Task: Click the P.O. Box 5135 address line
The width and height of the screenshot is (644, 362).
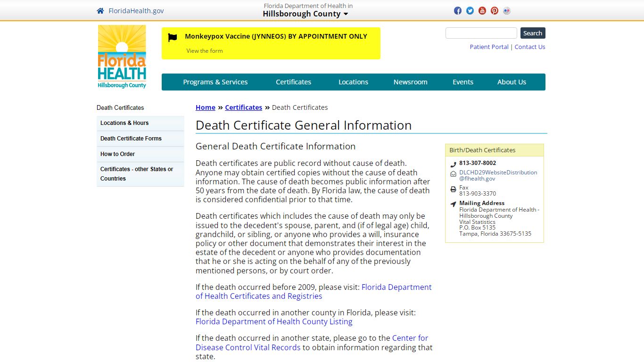Action: (x=478, y=228)
